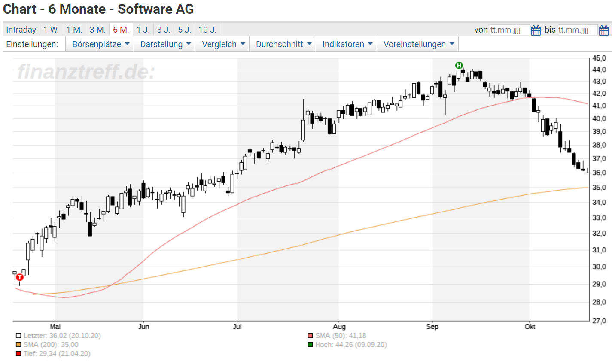The width and height of the screenshot is (612, 364).
Task: Click the 'Jul' axis label
Action: pos(237,327)
